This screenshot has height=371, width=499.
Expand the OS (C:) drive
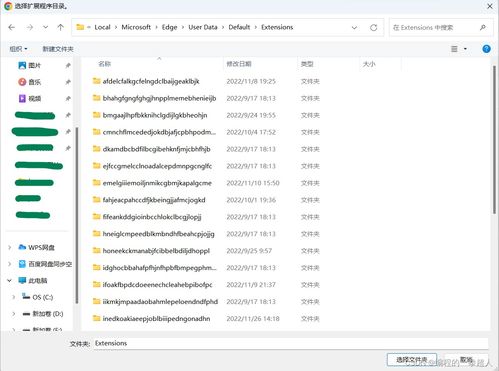pyautogui.click(x=14, y=297)
